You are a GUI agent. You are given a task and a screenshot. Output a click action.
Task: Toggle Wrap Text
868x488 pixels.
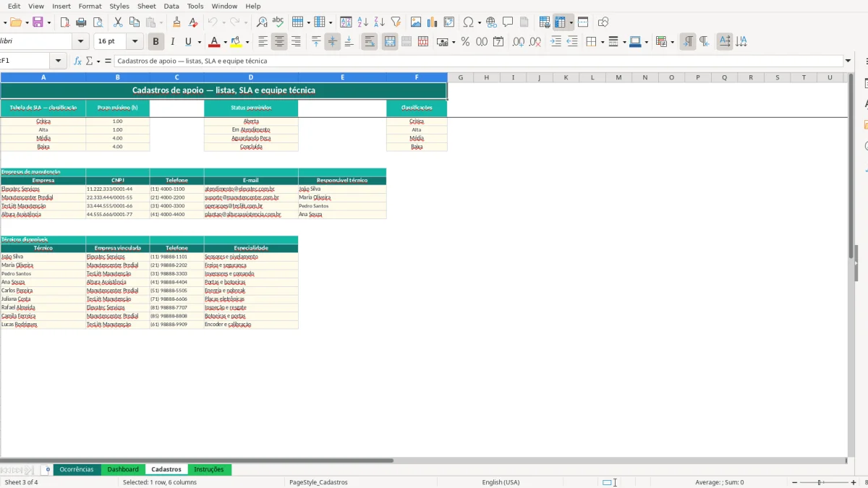point(370,42)
